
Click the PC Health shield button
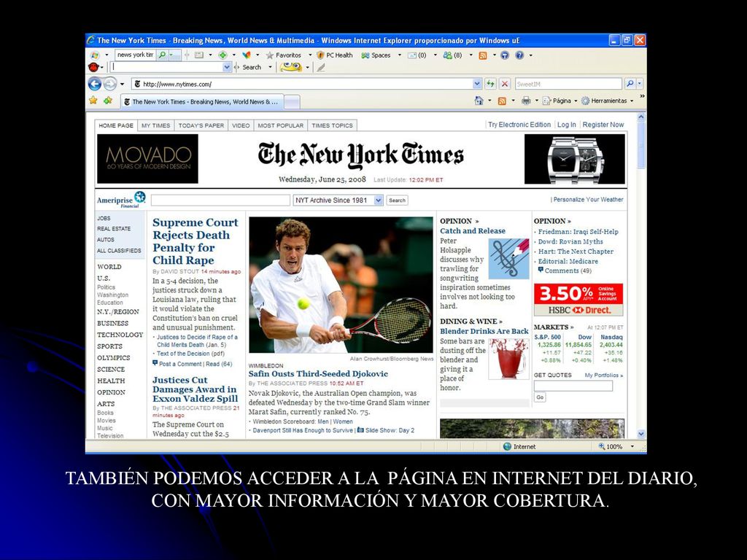pyautogui.click(x=334, y=55)
